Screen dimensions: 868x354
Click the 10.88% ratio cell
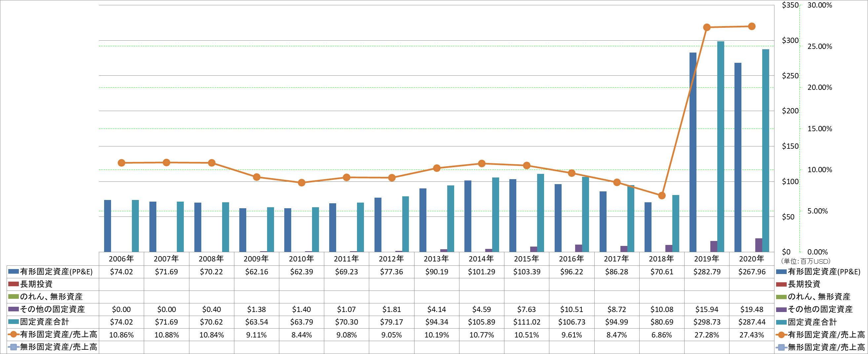(167, 335)
